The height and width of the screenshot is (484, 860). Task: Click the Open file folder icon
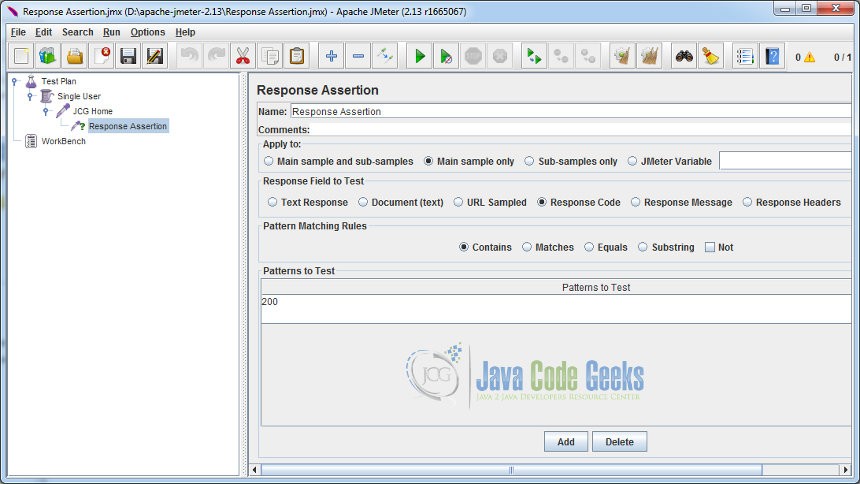pos(75,56)
